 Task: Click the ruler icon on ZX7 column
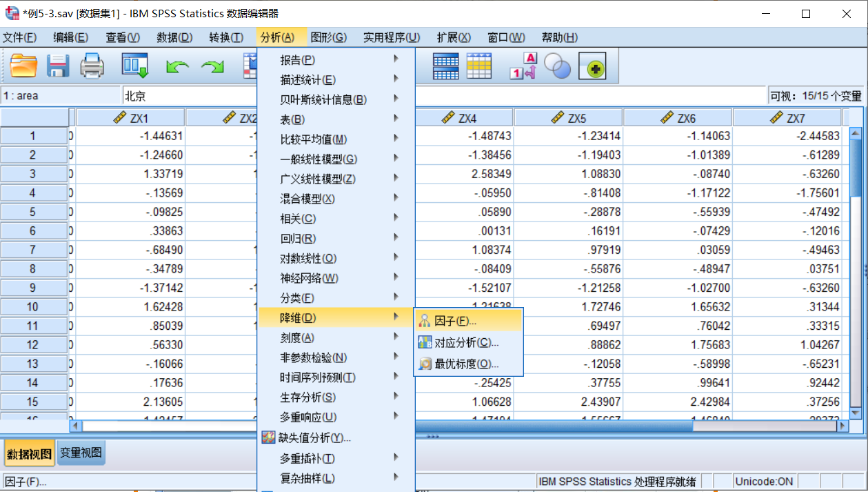pos(777,118)
